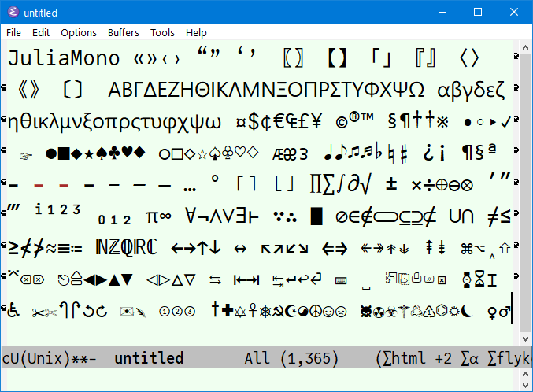Click the "untitled" buffer name in mode line
The image size is (533, 392).
coord(149,358)
